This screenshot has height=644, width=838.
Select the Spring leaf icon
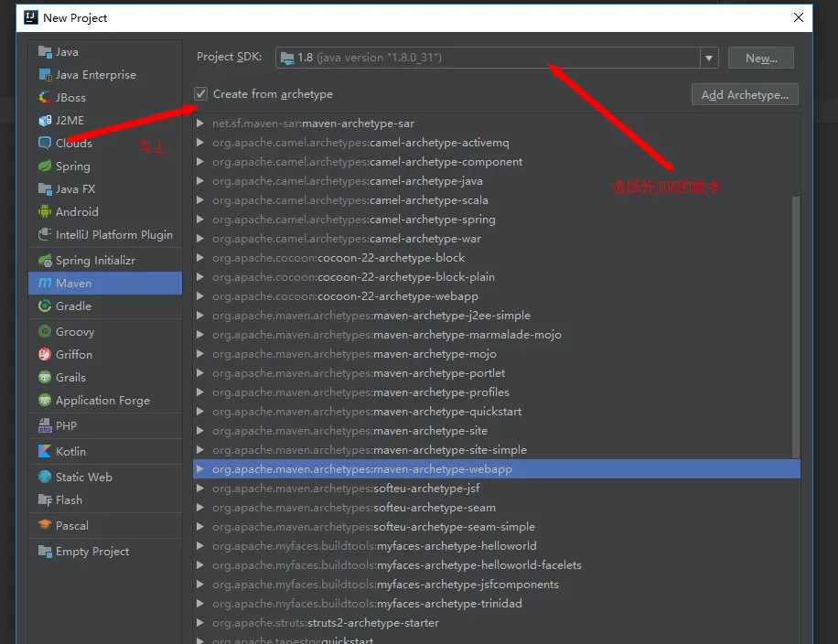(x=45, y=166)
